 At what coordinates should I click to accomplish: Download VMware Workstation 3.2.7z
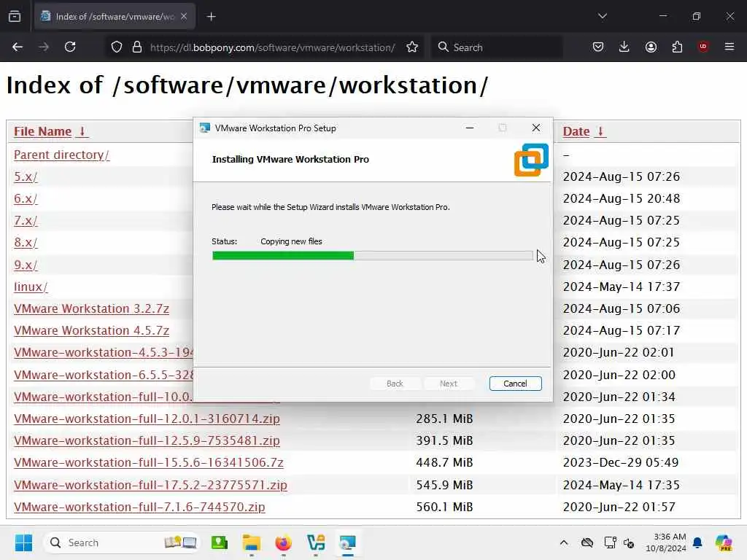click(x=91, y=308)
